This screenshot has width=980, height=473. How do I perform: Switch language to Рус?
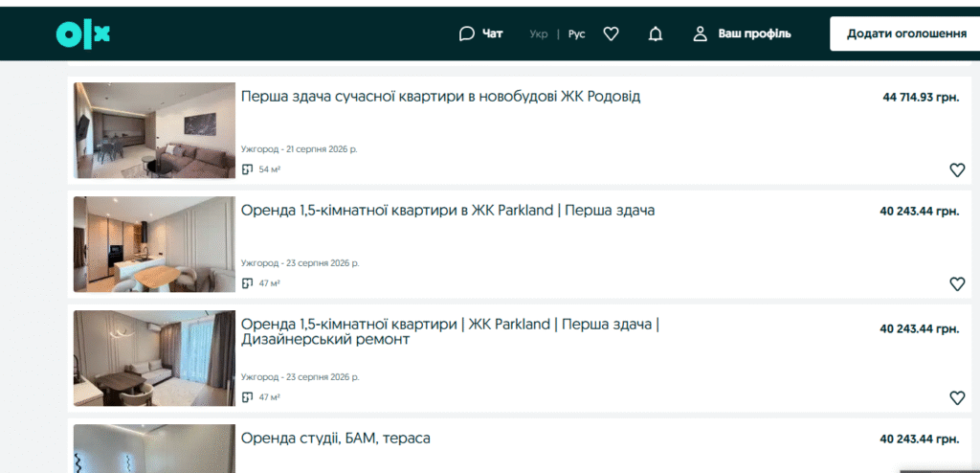pyautogui.click(x=576, y=34)
